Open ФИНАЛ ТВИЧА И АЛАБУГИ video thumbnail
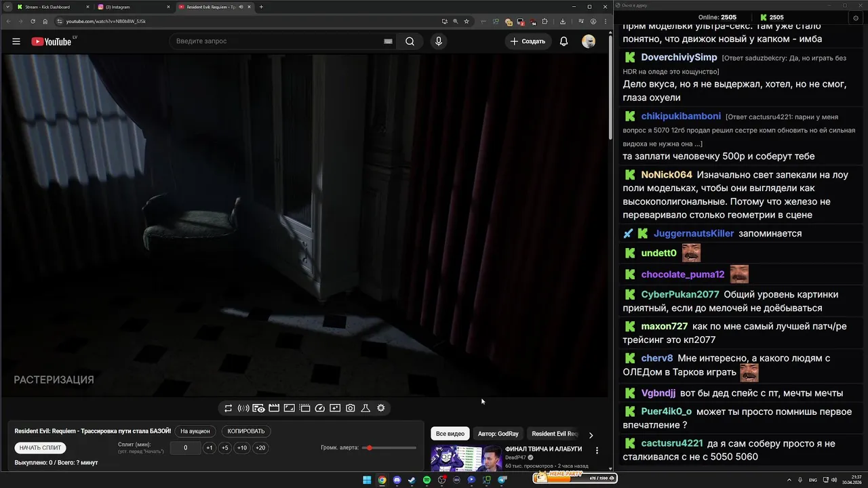This screenshot has height=488, width=868. [x=467, y=458]
